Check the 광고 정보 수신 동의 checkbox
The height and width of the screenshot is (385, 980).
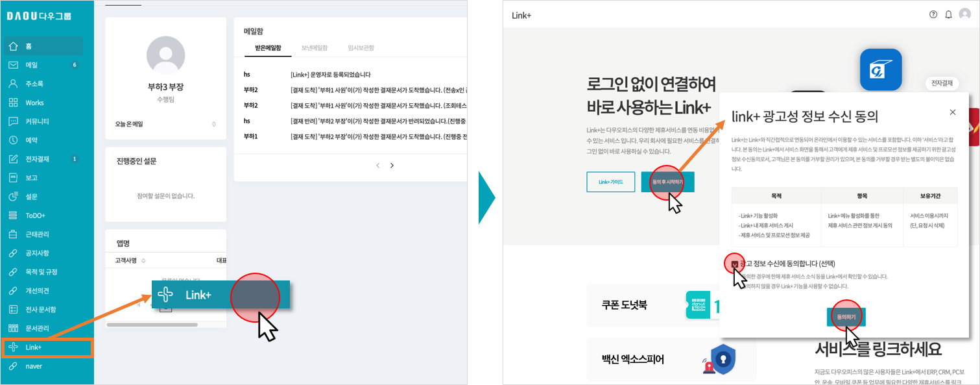735,264
